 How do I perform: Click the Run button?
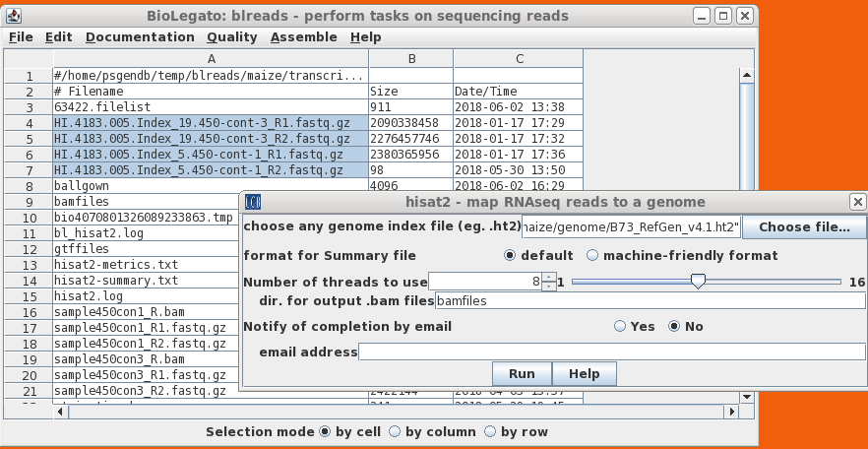522,374
